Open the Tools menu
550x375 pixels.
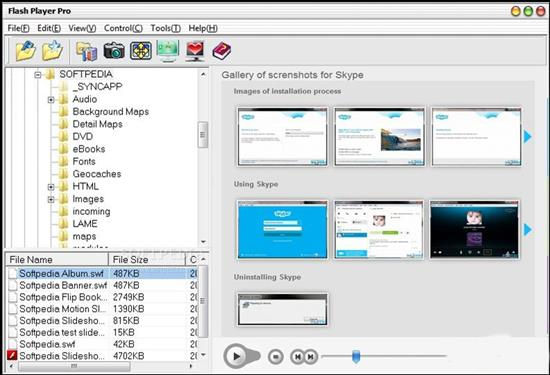click(166, 28)
